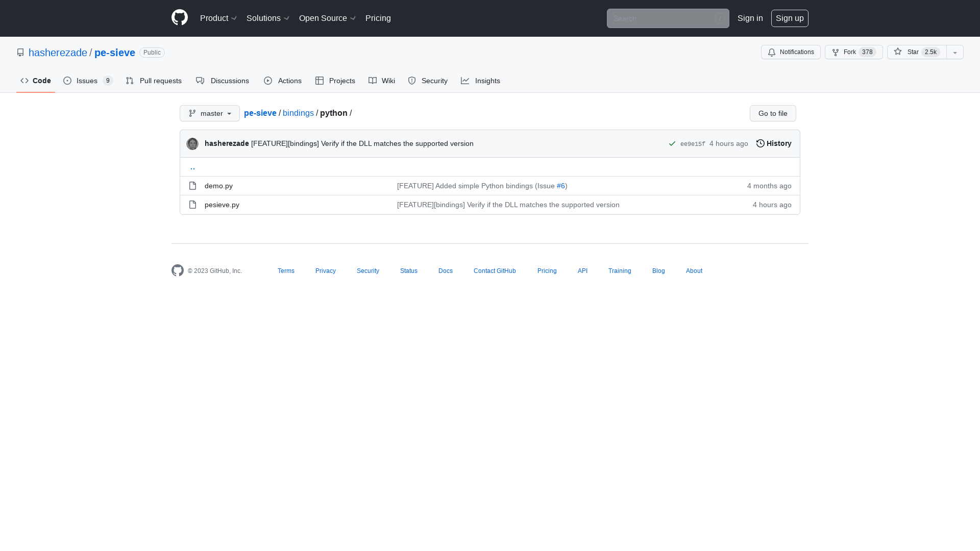Click the history clock icon
980x551 pixels.
coord(761,143)
